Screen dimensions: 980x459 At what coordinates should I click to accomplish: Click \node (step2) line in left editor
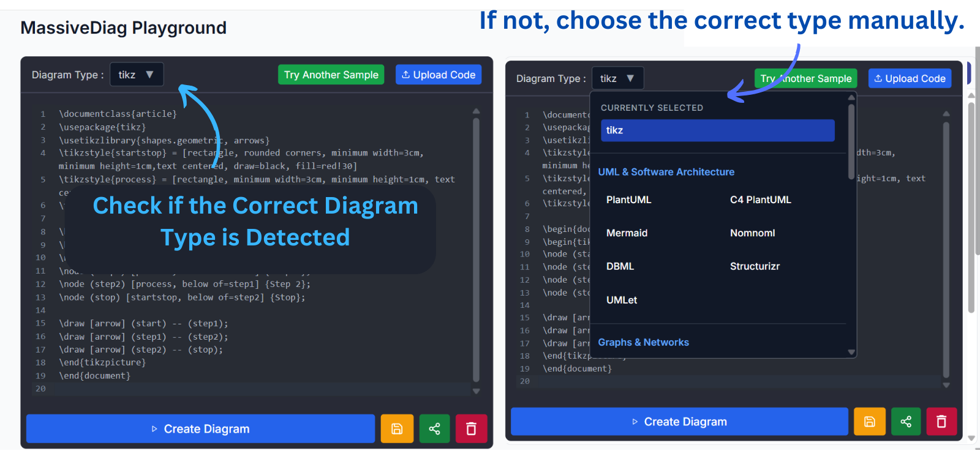[x=184, y=284]
